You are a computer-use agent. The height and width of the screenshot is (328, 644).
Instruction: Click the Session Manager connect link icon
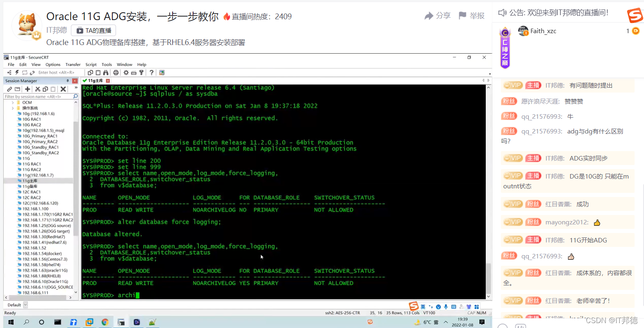click(9, 89)
